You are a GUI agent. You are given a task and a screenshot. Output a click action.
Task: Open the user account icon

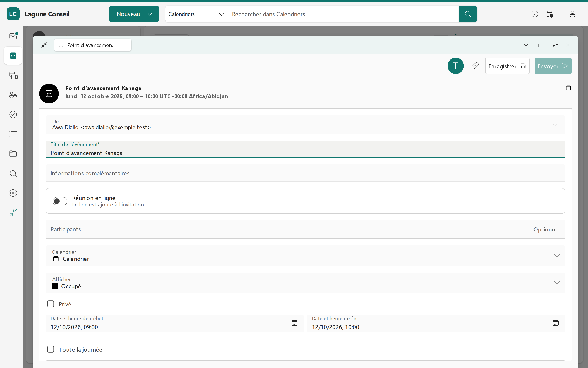pyautogui.click(x=572, y=14)
